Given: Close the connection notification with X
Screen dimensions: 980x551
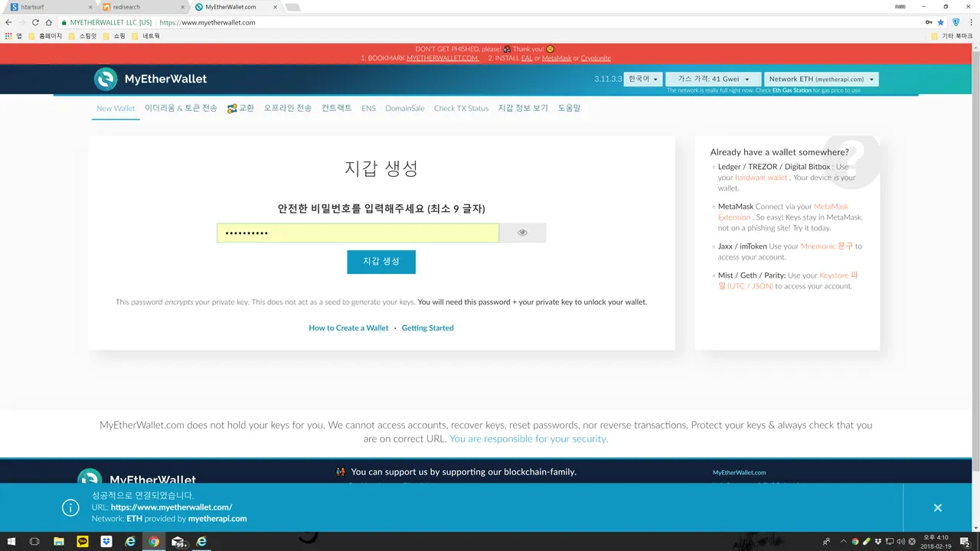Looking at the screenshot, I should 938,508.
